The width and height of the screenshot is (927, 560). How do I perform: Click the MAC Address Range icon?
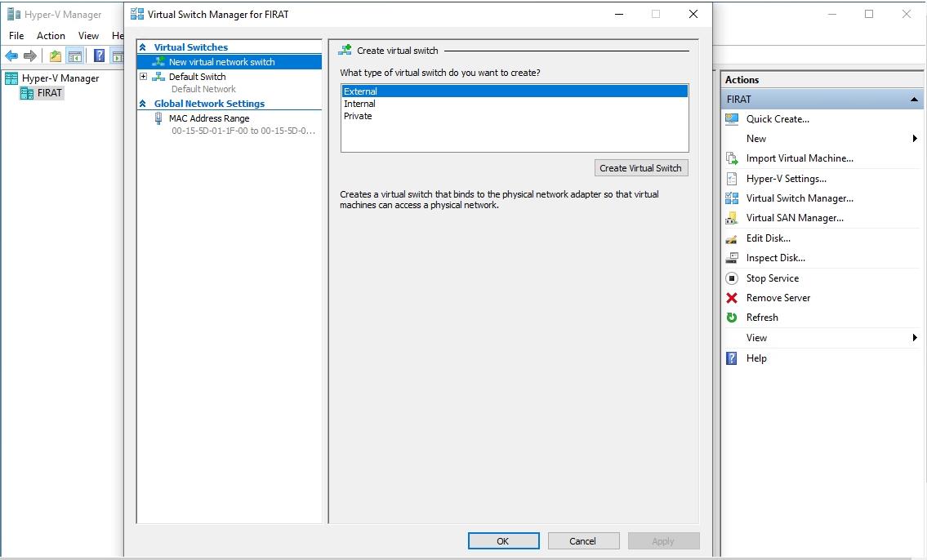(x=158, y=118)
